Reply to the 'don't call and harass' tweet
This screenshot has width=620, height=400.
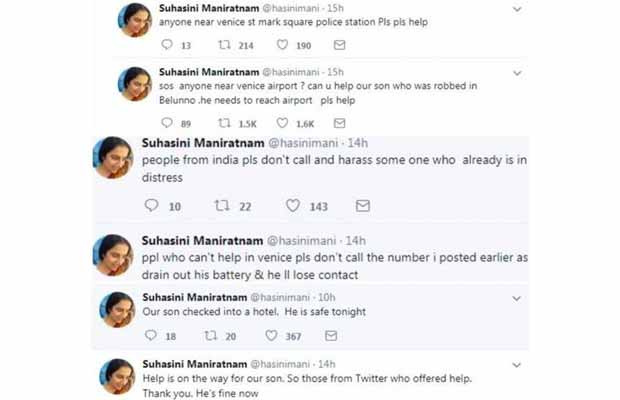(152, 205)
